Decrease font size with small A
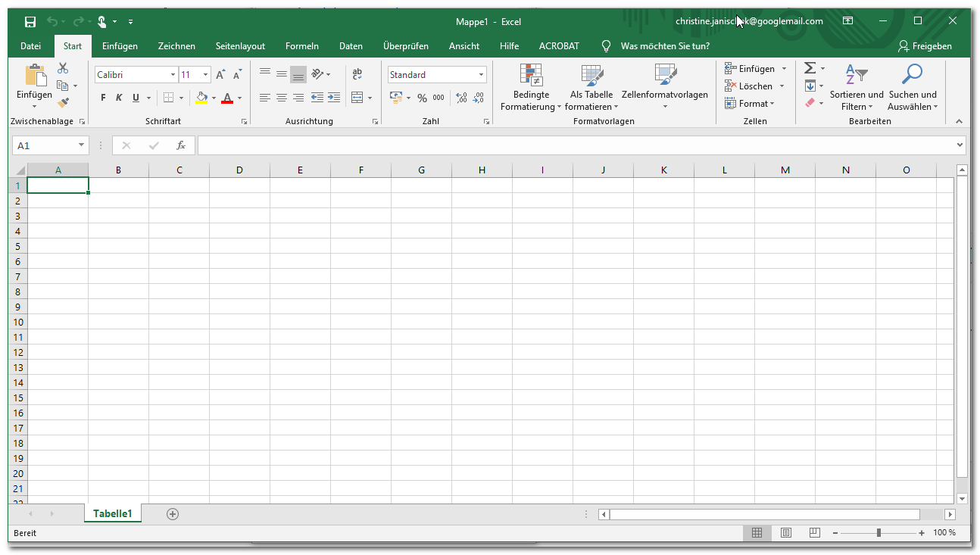 [237, 75]
